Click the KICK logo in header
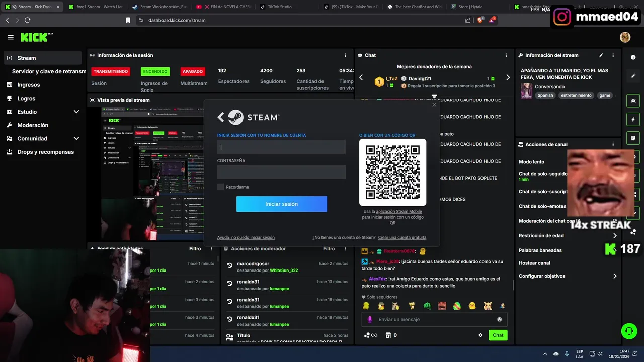Screen dimensions: 644x362 tap(36, 37)
